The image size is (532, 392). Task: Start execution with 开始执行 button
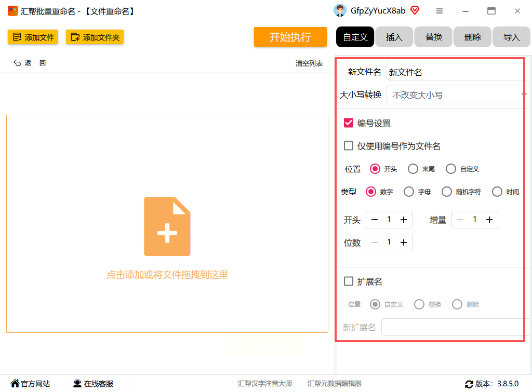point(290,37)
